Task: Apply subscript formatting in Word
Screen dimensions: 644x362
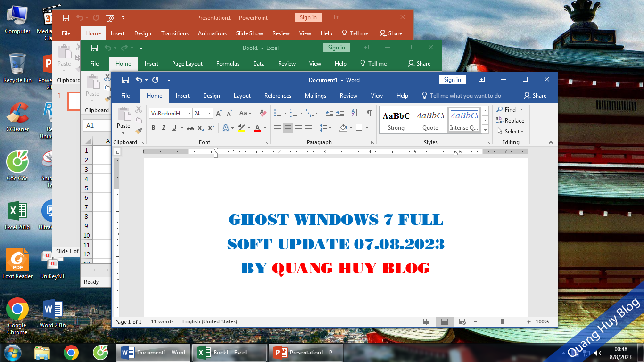Action: tap(201, 128)
